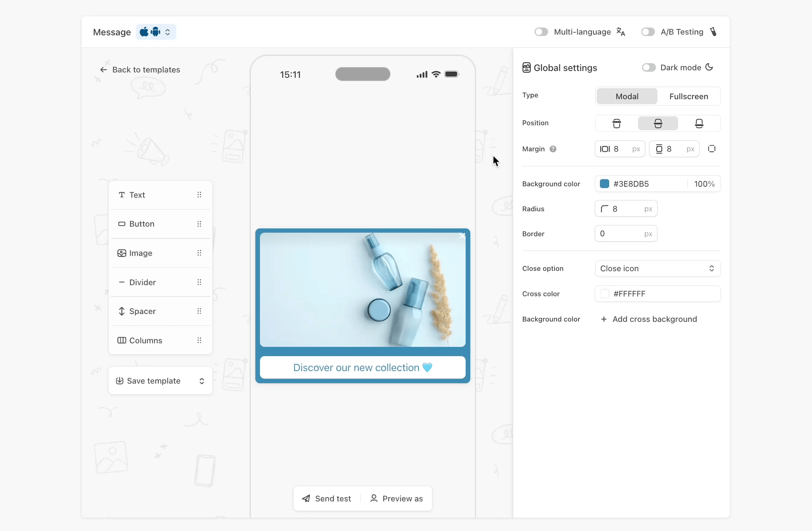Click the margin help question icon
812x531 pixels.
pyautogui.click(x=553, y=149)
